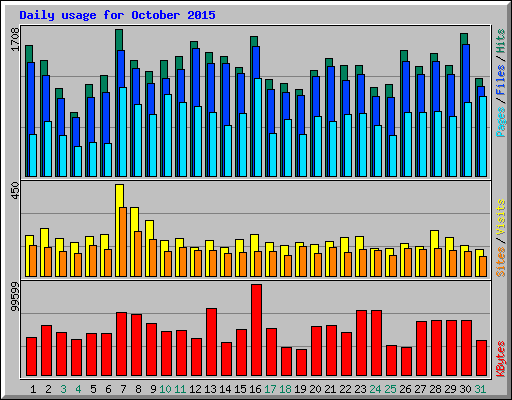Click day label '17' on the x-axis
The image size is (512, 400).
pos(270,389)
